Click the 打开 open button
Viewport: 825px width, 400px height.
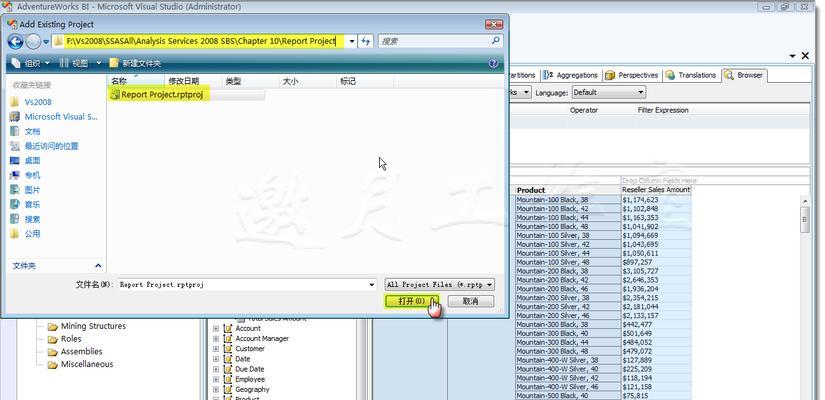point(411,302)
